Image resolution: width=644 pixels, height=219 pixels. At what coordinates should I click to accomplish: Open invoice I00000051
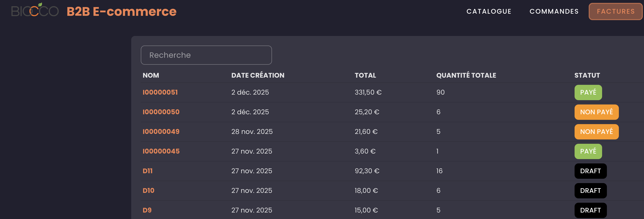pyautogui.click(x=160, y=92)
